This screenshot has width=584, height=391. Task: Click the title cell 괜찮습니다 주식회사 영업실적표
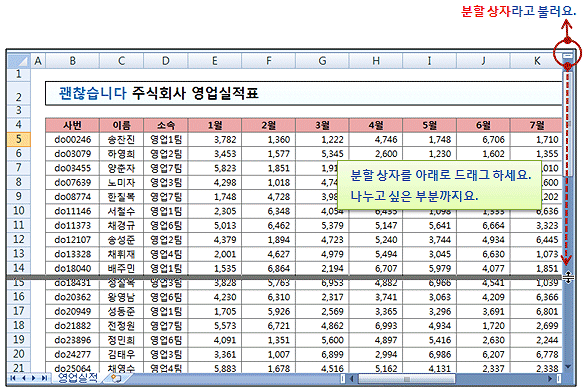pyautogui.click(x=304, y=93)
